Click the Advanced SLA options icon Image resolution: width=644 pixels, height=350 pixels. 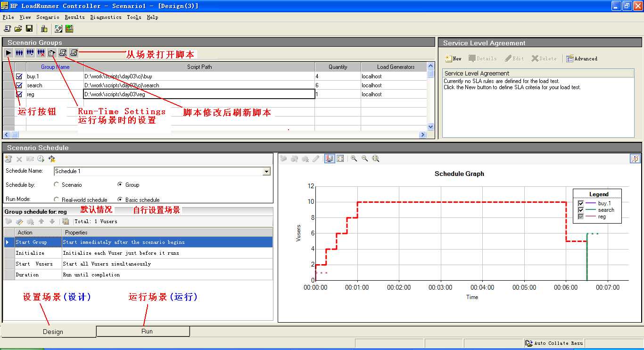point(582,58)
